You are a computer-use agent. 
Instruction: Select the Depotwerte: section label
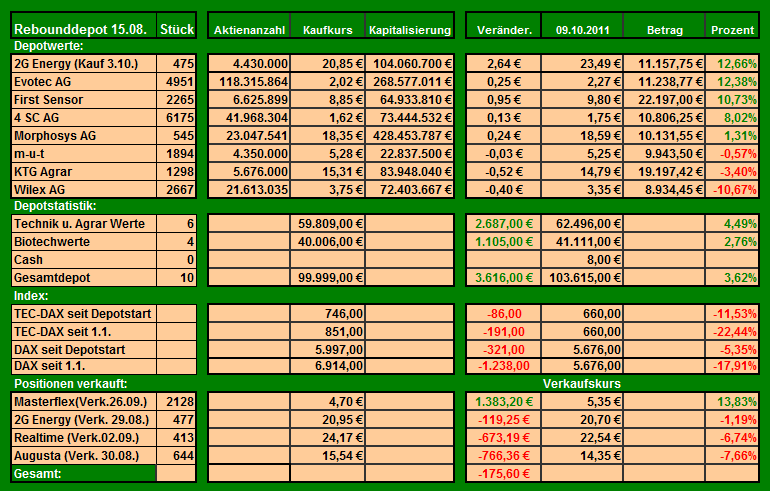(49, 46)
